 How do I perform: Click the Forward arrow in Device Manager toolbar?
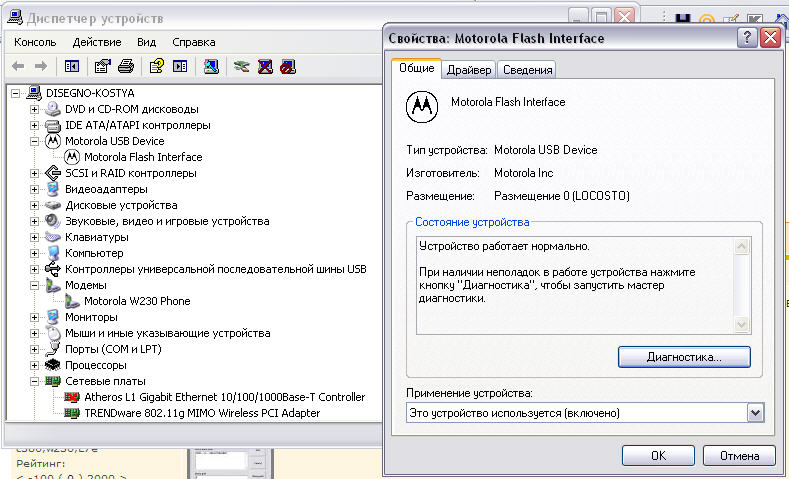tap(41, 66)
